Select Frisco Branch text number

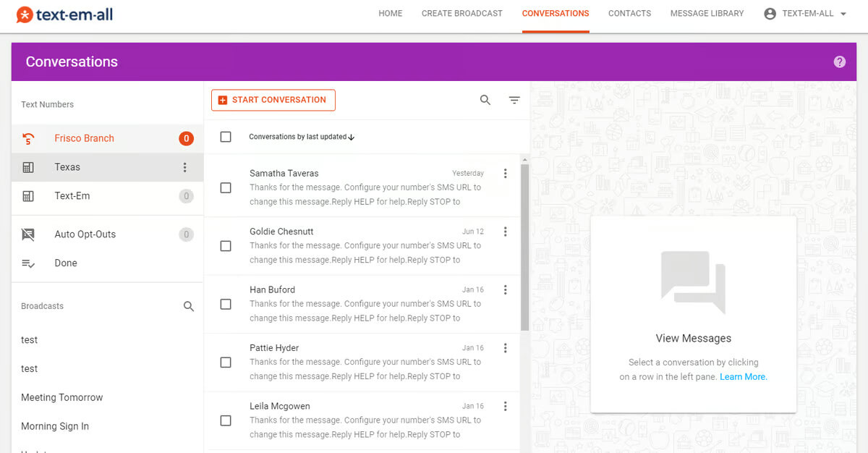click(107, 138)
